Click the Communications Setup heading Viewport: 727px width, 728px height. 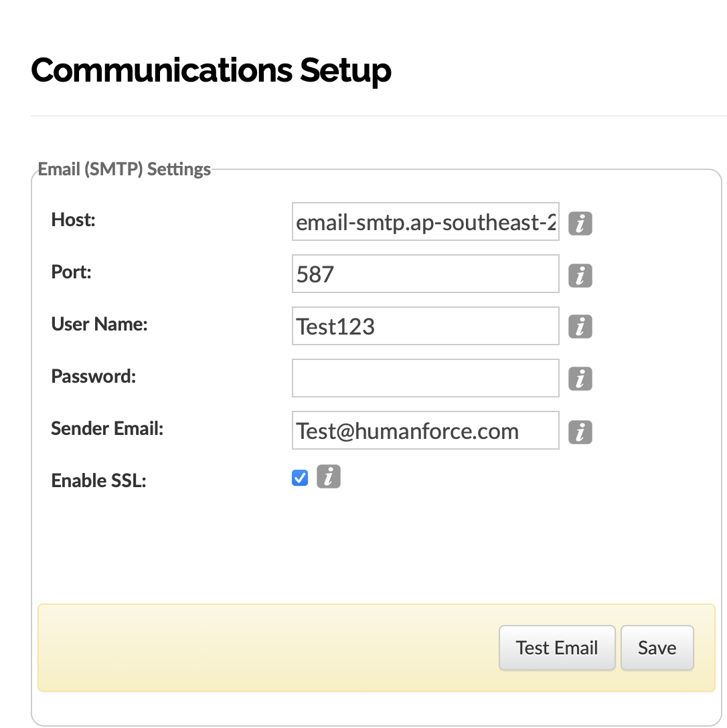tap(211, 70)
